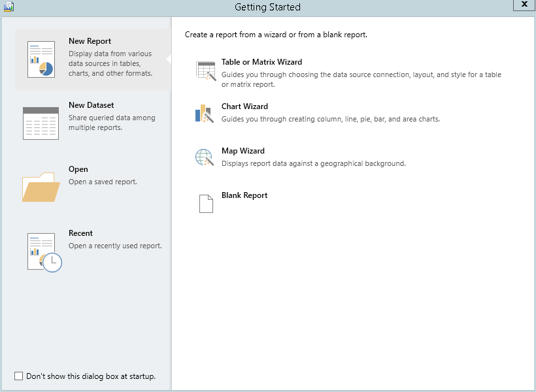Show the Recent reports section
This screenshot has height=392, width=536.
[x=80, y=233]
